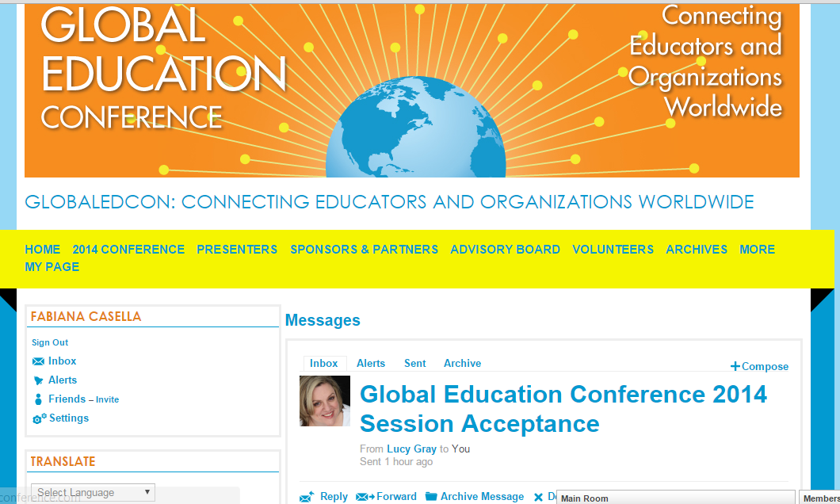The width and height of the screenshot is (840, 504).
Task: Open the Main Room chat bar
Action: pos(675,498)
